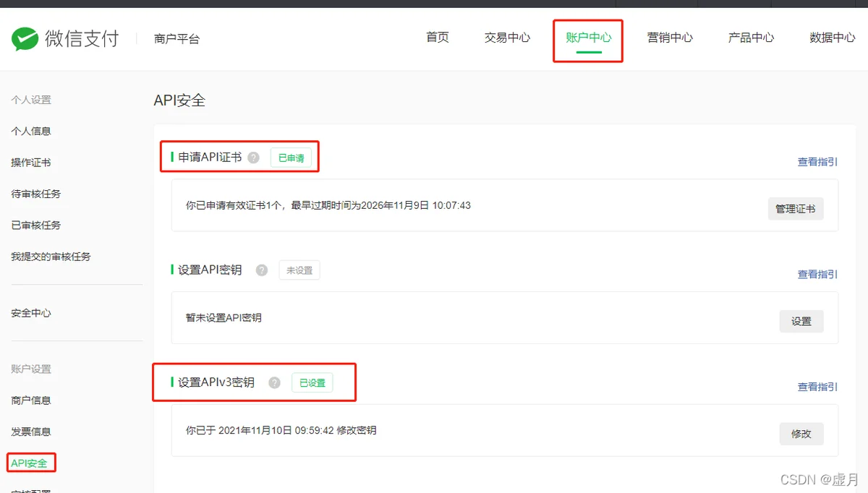The image size is (868, 493).
Task: Open 查看指引 link for 设置API密钥
Action: point(817,274)
